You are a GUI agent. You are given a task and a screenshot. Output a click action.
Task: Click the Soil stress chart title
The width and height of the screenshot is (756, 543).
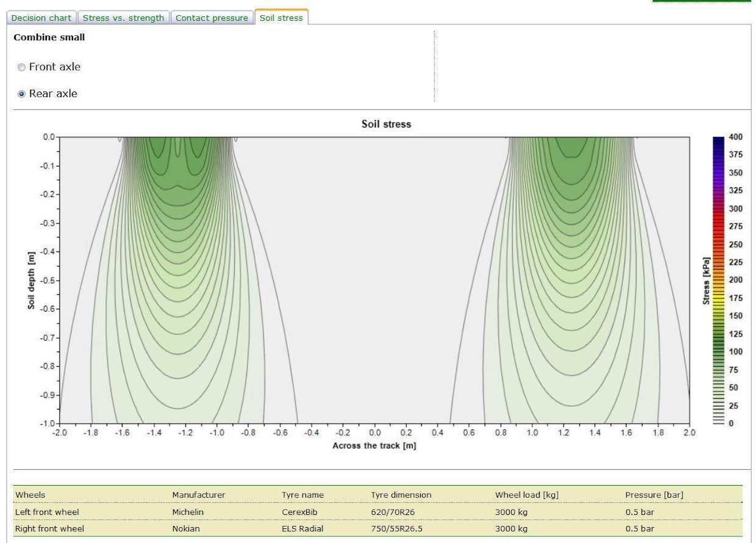point(386,124)
